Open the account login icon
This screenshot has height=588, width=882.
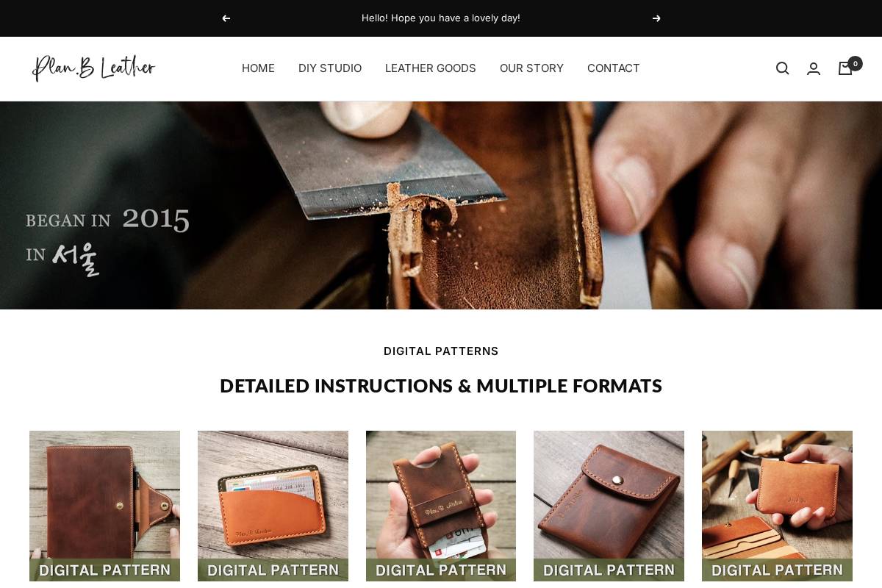point(814,68)
